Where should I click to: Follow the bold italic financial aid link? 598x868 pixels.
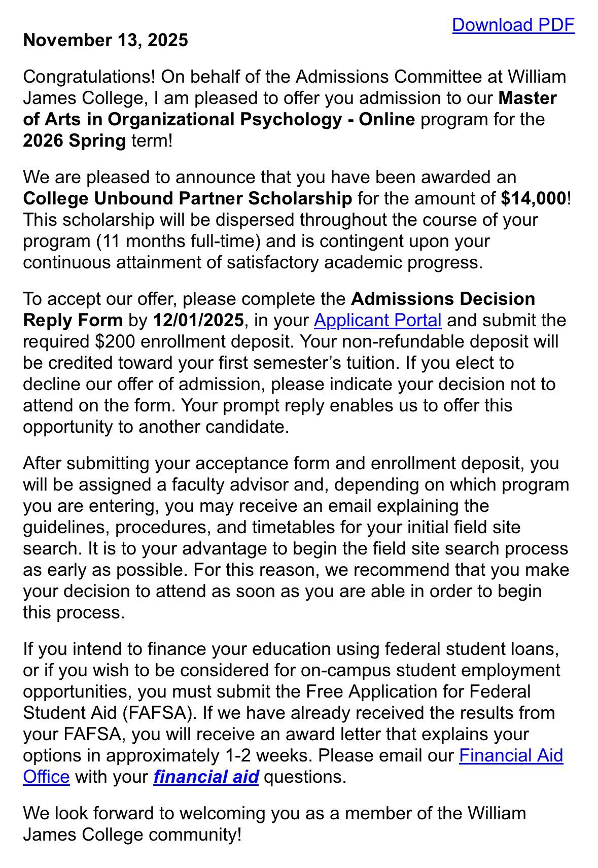click(206, 777)
